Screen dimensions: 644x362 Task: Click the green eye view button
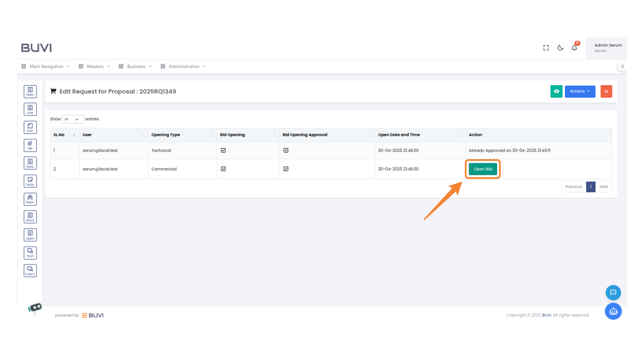556,92
